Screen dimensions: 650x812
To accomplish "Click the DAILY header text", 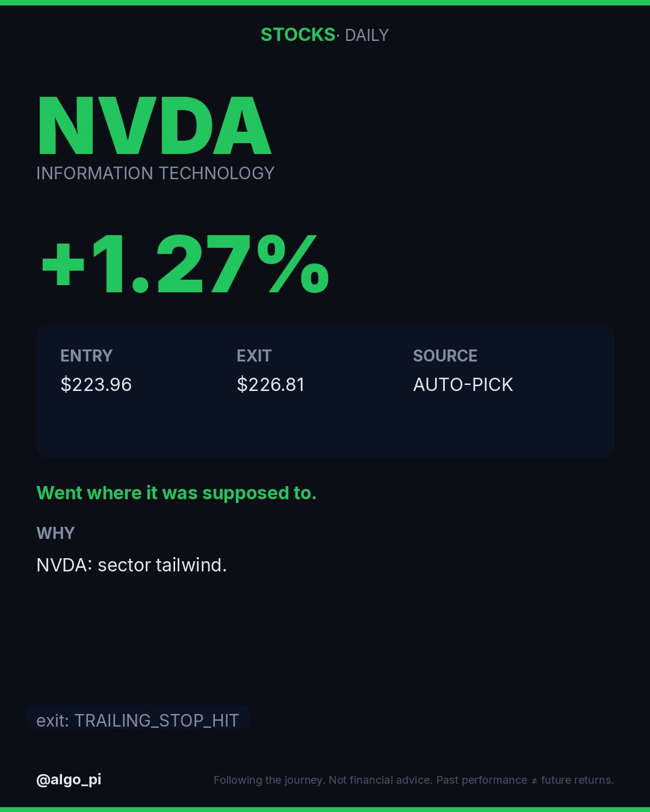I will (367, 35).
